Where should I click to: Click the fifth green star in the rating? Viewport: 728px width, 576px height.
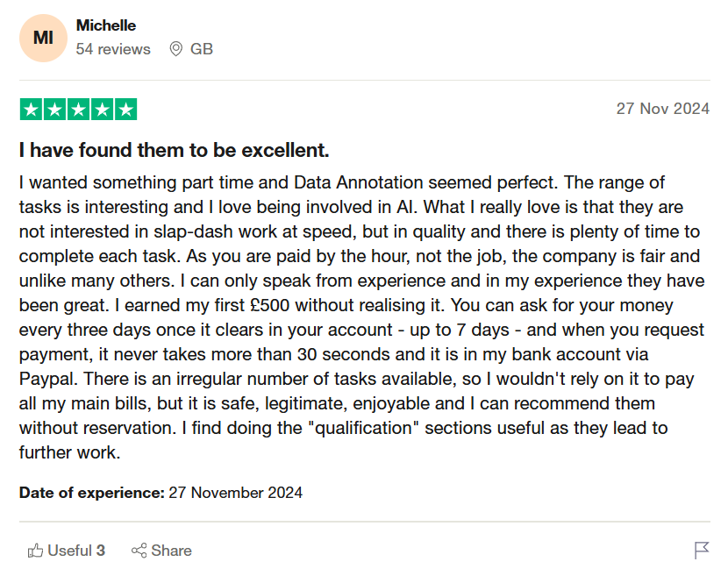124,109
